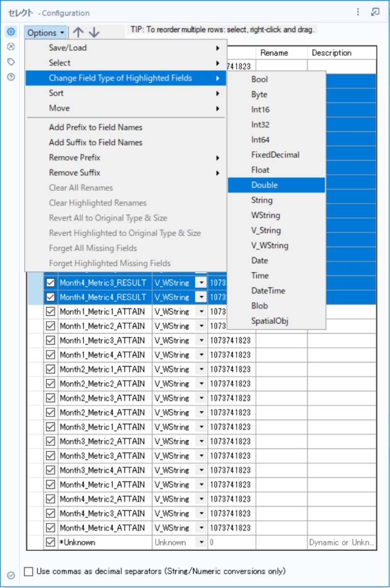Pop out the Configuration window icon
The height and width of the screenshot is (588, 390).
coord(375,12)
